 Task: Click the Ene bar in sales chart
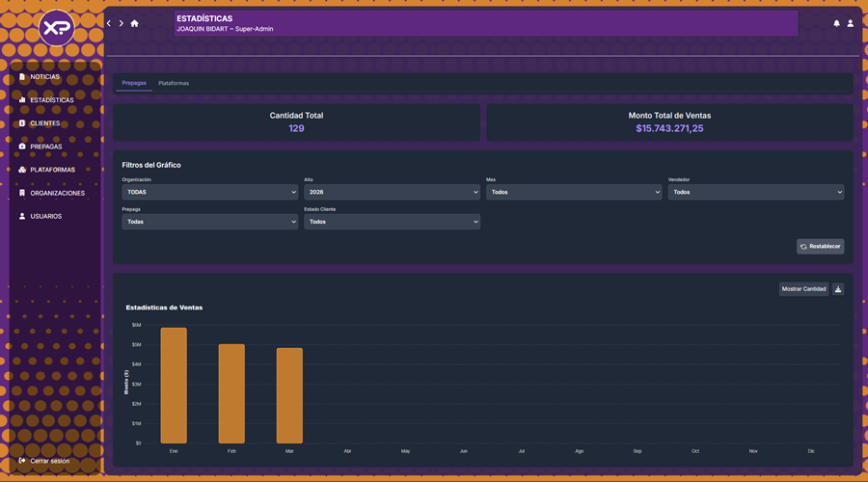(x=174, y=386)
